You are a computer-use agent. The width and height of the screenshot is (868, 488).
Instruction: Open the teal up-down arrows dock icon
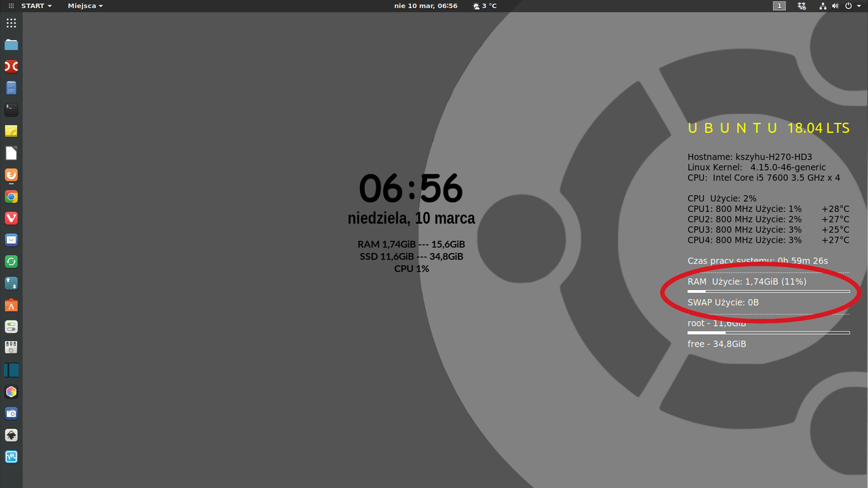pos(11,283)
